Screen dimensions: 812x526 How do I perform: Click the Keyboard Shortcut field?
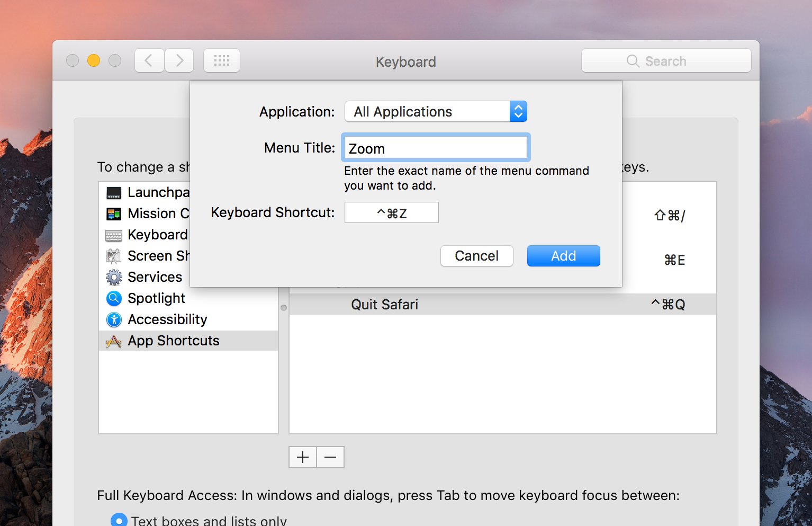tap(391, 212)
